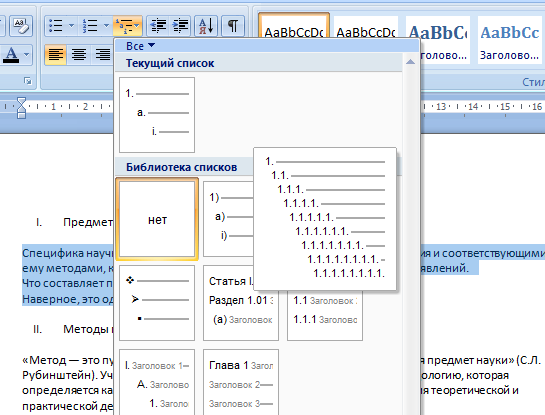The height and width of the screenshot is (415, 545).
Task: Choose the 'Статья I / Раздел 1.01' list style
Action: [241, 303]
